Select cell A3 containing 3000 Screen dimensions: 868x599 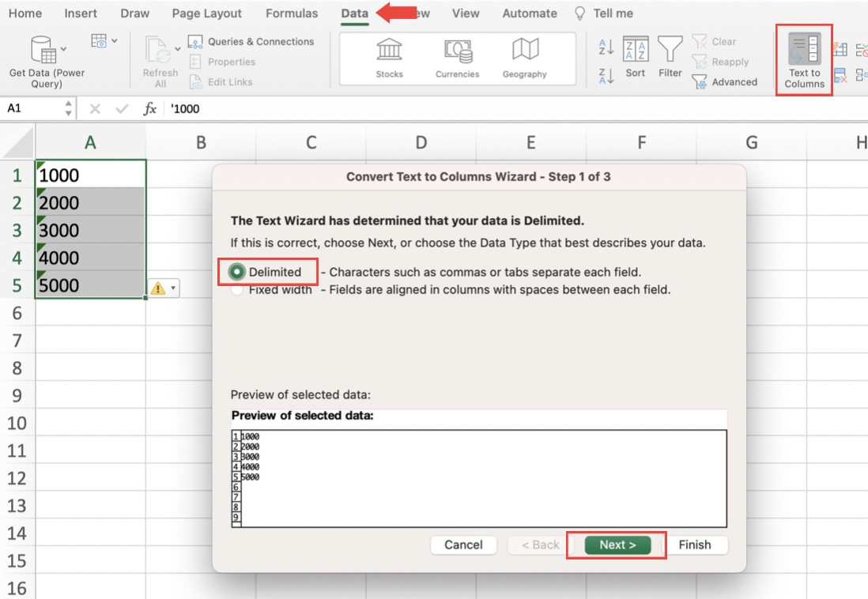point(91,230)
